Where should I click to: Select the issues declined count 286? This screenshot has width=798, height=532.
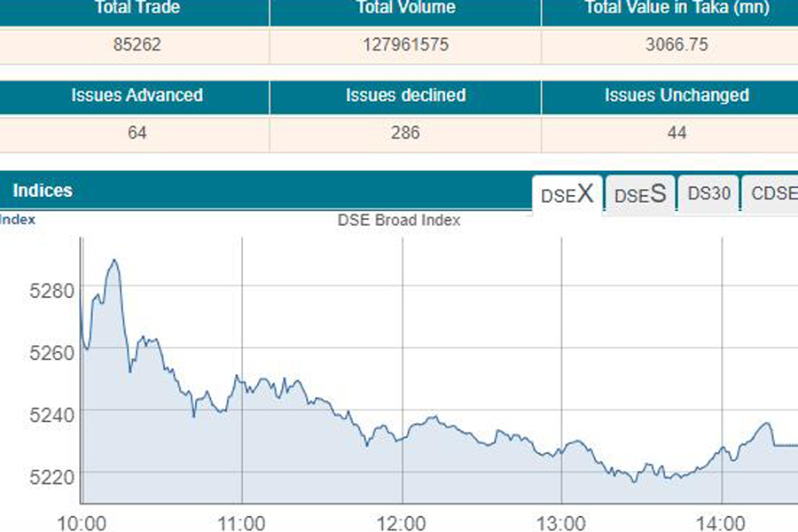pyautogui.click(x=405, y=133)
